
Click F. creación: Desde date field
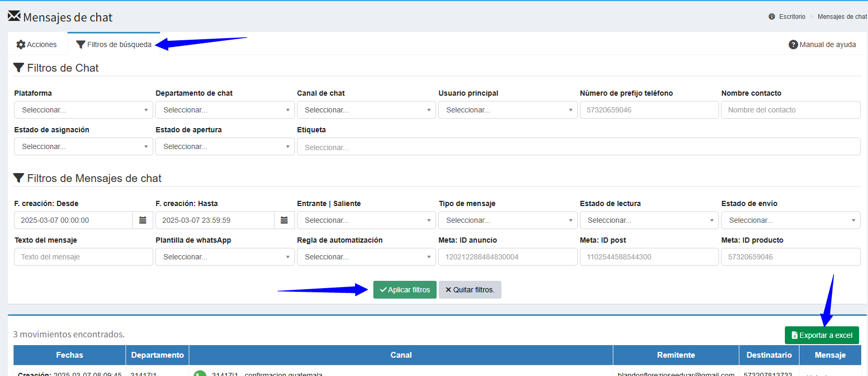pyautogui.click(x=73, y=220)
